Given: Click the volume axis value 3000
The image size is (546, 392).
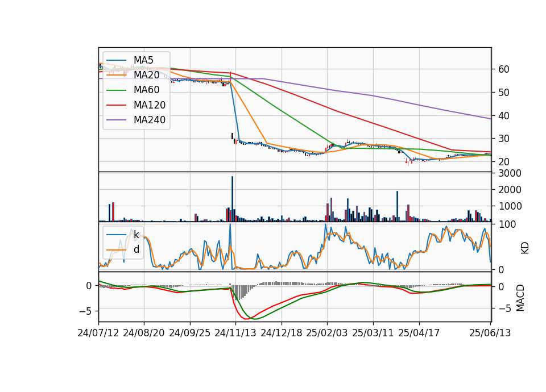Looking at the screenshot, I should point(510,173).
